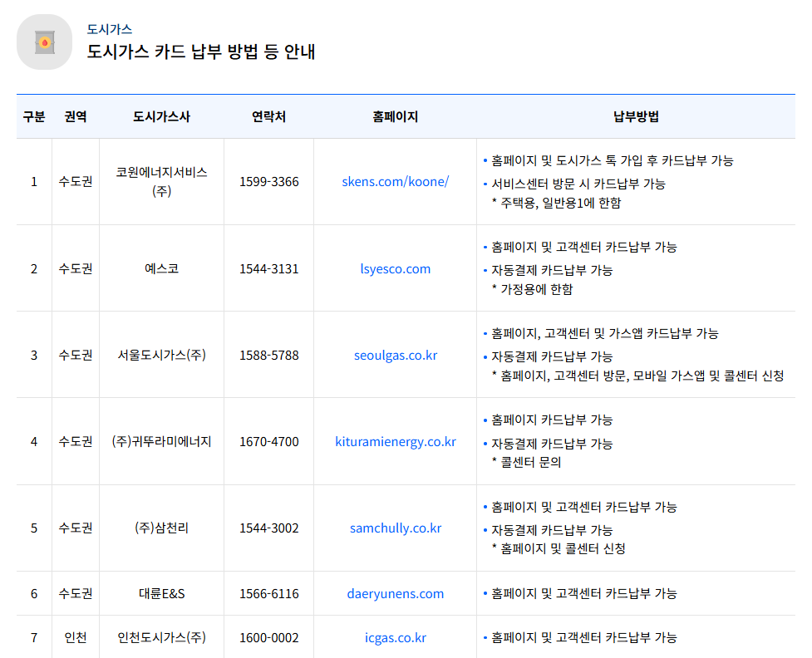Image resolution: width=812 pixels, height=658 pixels.
Task: Click the 도시가스 category label above the title
Action: click(109, 29)
